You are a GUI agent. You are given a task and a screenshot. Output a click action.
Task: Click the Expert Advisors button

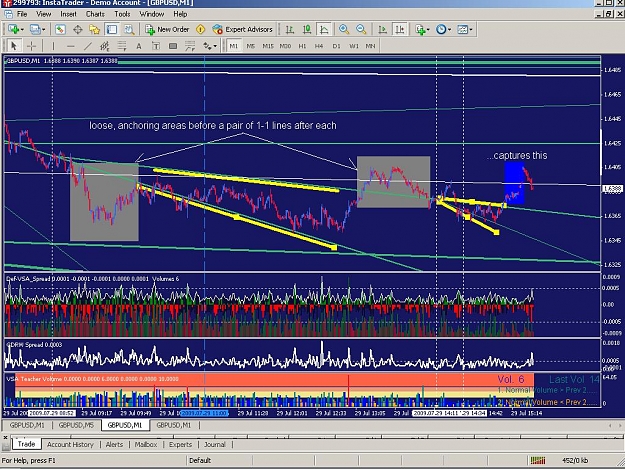click(x=243, y=29)
